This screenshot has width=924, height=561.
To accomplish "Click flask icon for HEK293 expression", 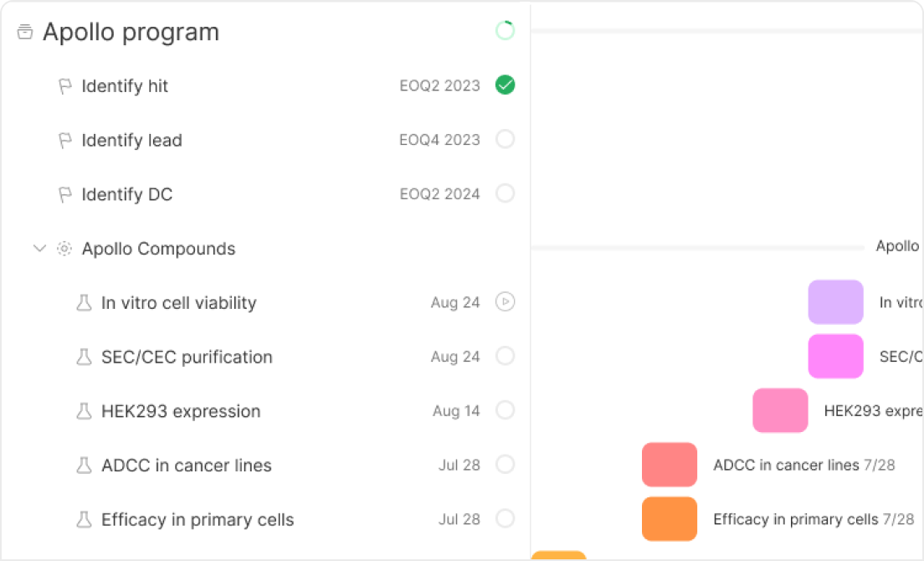I will point(85,411).
